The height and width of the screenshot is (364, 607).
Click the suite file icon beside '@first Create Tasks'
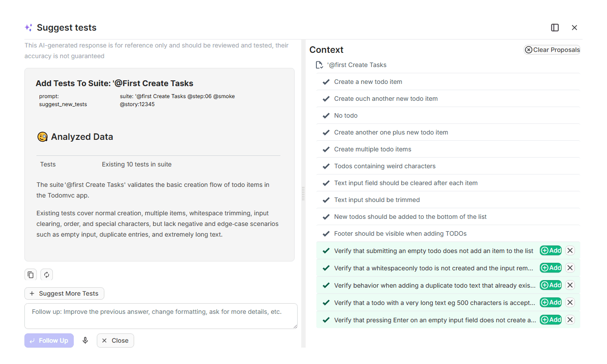[319, 65]
